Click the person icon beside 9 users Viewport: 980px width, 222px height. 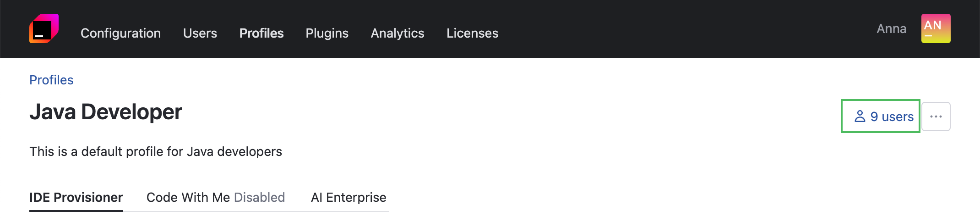(860, 117)
